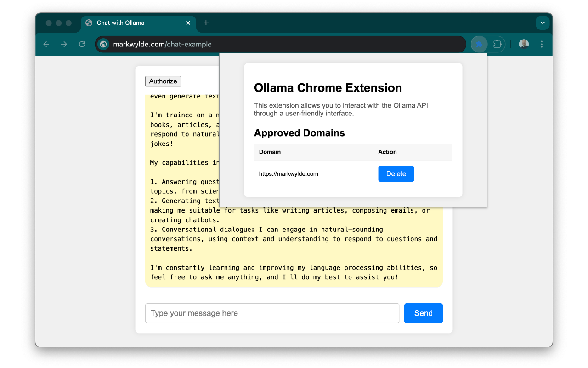Click the browser forward arrow
Viewport: 588px width, 368px height.
coord(64,44)
